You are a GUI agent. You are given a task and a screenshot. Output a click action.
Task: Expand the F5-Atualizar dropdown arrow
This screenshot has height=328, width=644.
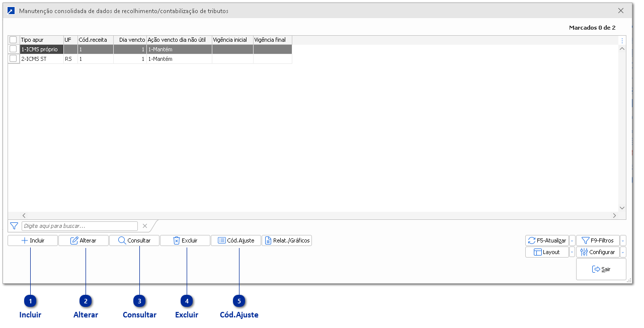tap(572, 240)
